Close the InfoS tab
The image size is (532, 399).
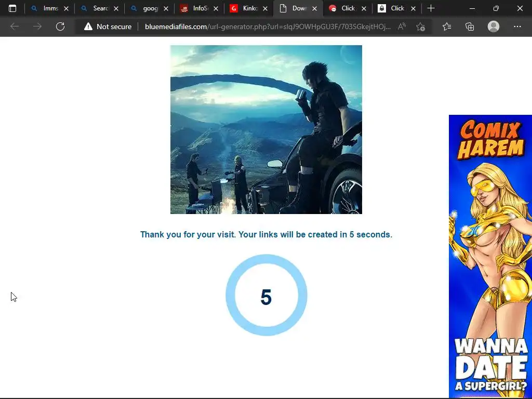pyautogui.click(x=216, y=8)
